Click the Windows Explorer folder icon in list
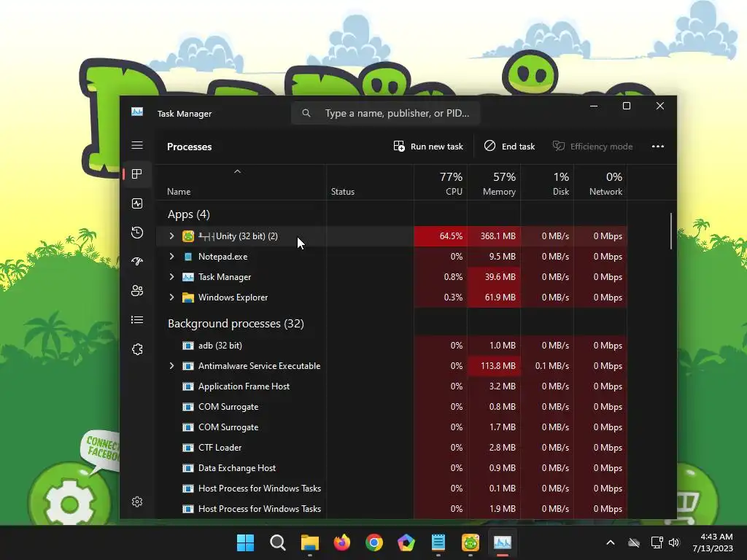Image resolution: width=747 pixels, height=560 pixels. 188,297
